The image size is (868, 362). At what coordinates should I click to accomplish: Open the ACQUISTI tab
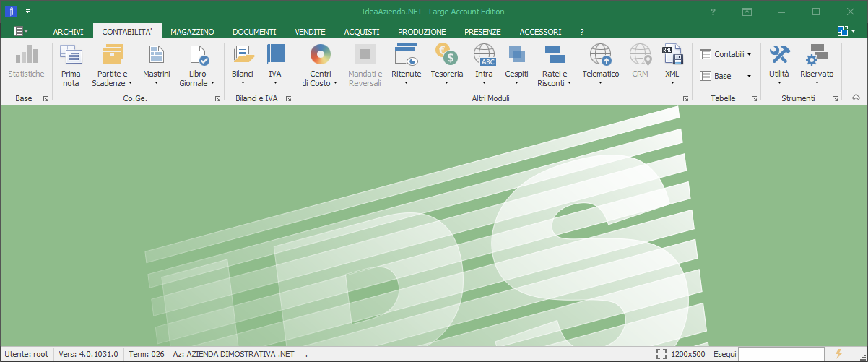[362, 32]
